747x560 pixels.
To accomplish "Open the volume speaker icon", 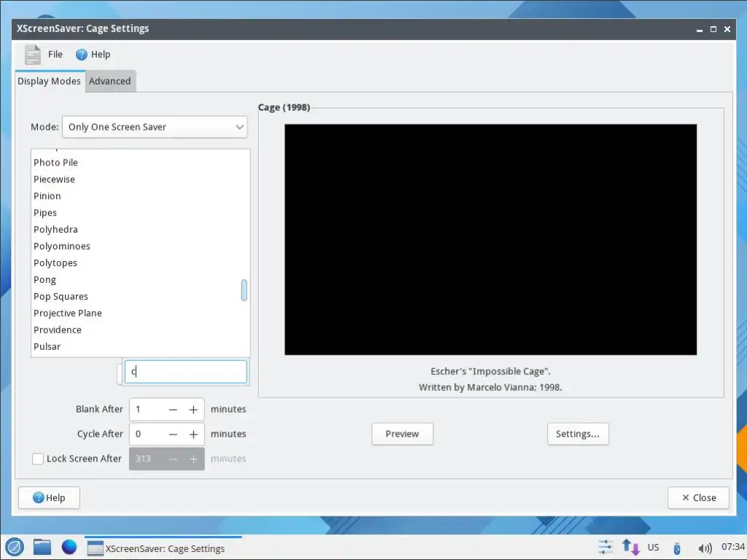I will [x=705, y=548].
